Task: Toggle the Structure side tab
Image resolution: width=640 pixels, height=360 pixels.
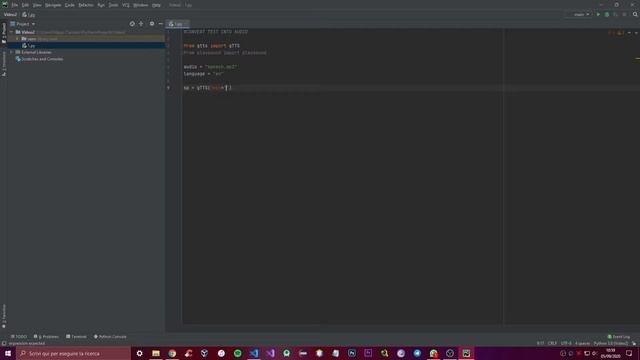Action: 4,64
